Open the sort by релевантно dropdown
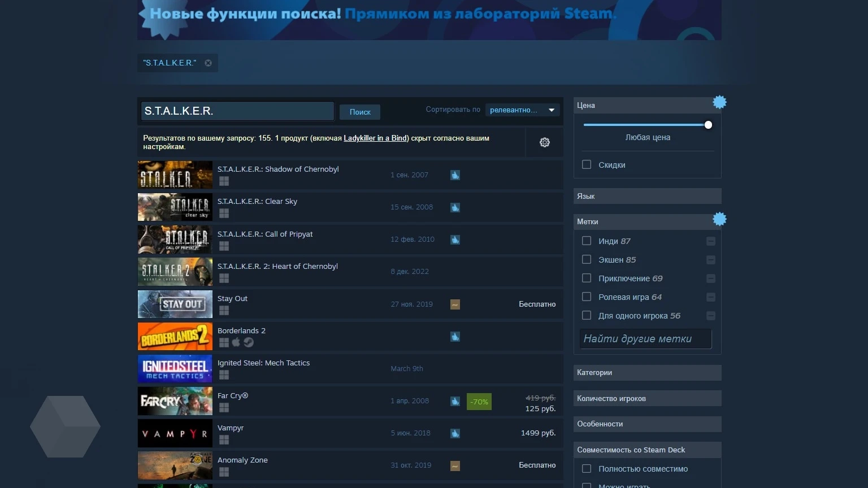 click(522, 110)
